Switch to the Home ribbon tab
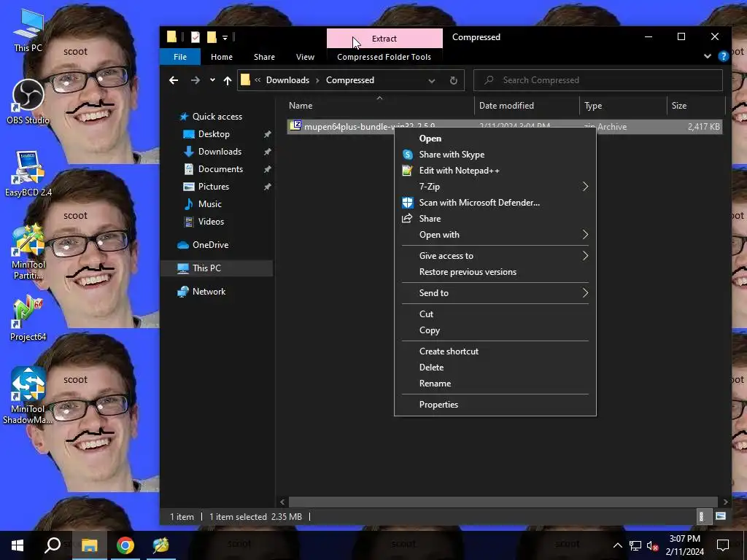Image resolution: width=747 pixels, height=560 pixels. (x=222, y=57)
